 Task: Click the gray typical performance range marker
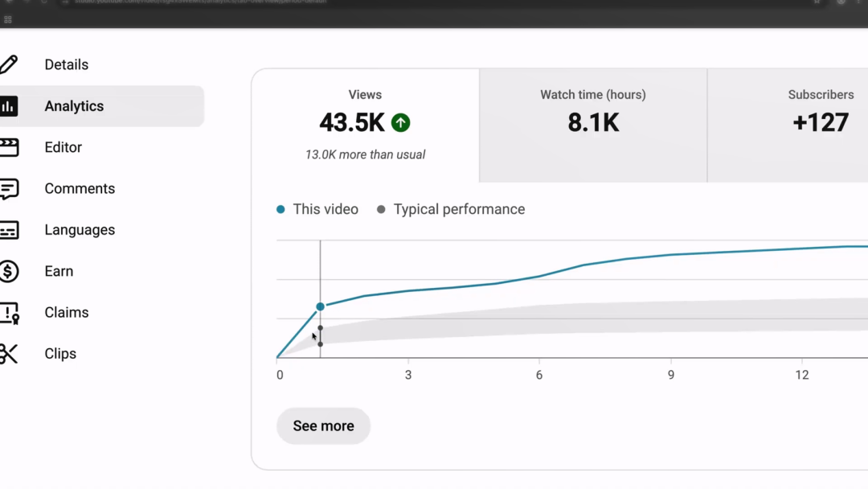(x=320, y=336)
